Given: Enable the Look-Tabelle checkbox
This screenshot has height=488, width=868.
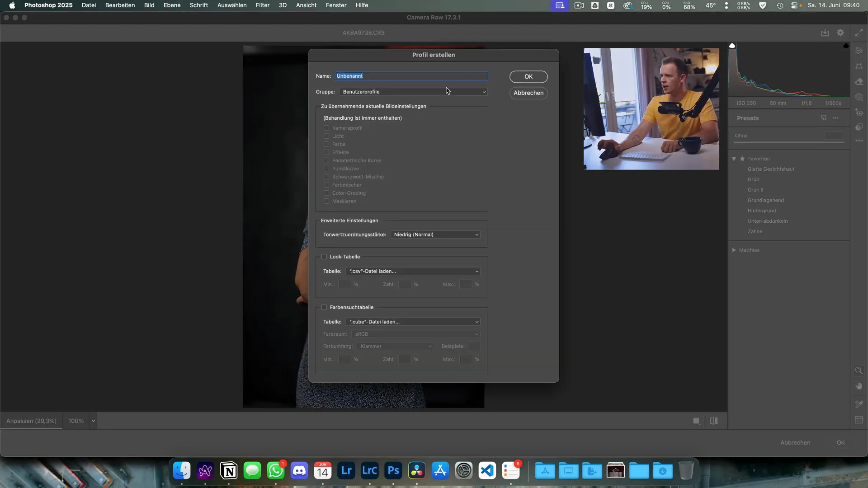Looking at the screenshot, I should coord(324,256).
